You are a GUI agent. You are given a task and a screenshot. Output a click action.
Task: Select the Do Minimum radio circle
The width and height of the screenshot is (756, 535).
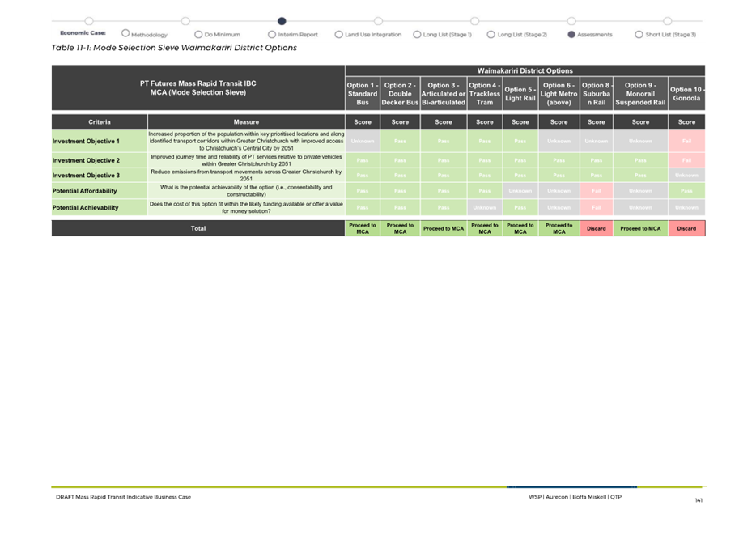[x=198, y=34]
